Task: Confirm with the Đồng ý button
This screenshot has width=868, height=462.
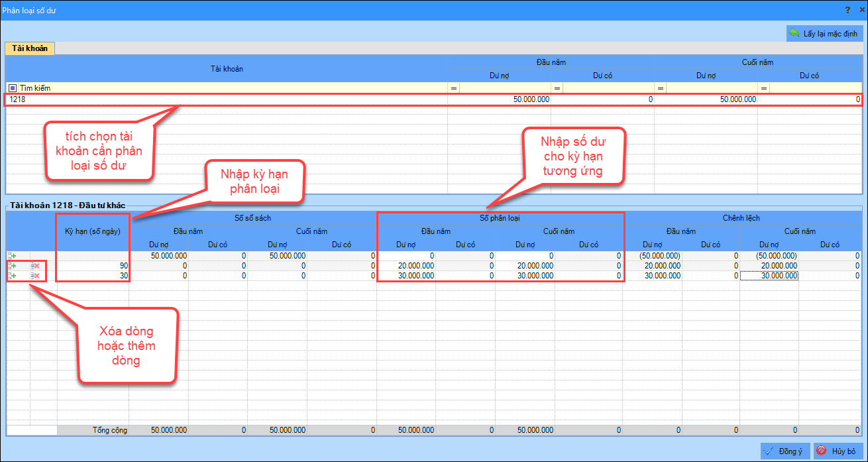Action: pos(785,451)
